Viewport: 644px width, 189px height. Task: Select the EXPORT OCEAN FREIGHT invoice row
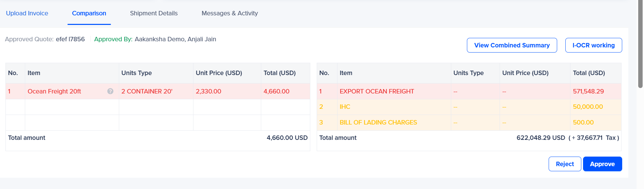[377, 91]
